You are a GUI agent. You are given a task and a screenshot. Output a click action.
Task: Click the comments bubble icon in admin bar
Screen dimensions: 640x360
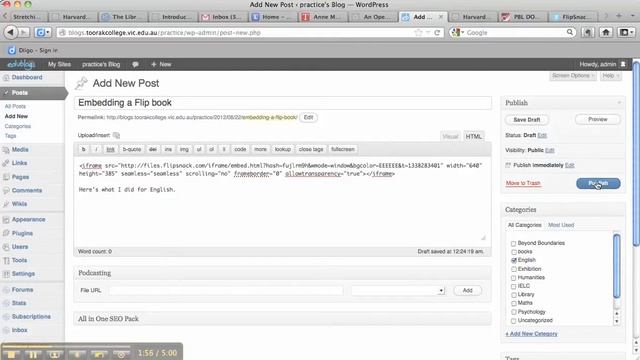click(136, 64)
